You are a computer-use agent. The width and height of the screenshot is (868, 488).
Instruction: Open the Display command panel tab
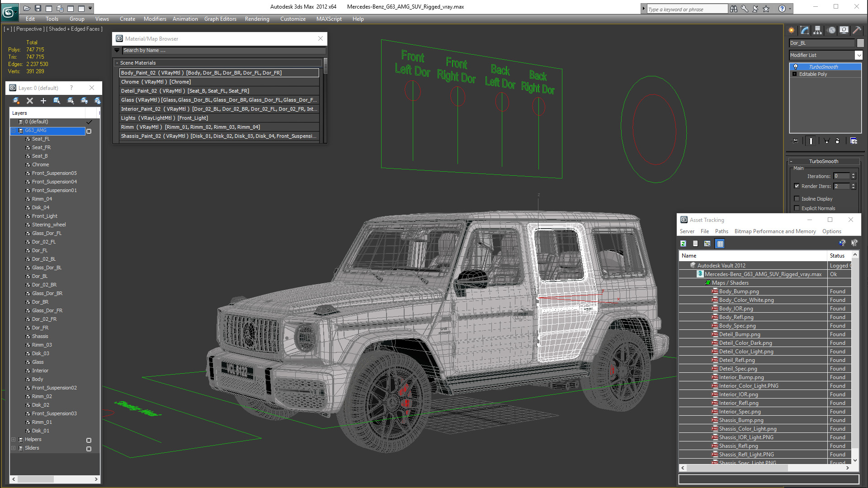pyautogui.click(x=844, y=30)
